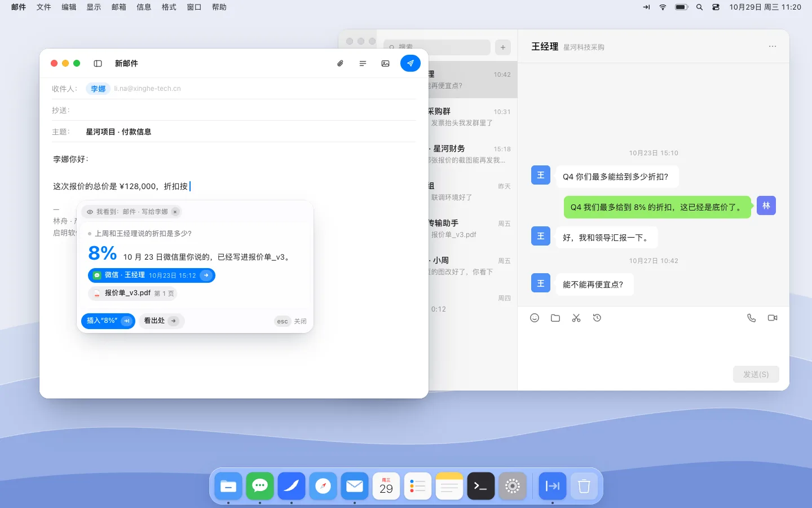This screenshot has height=508, width=812.
Task: Open the text format icon in mail toolbar
Action: click(363, 64)
